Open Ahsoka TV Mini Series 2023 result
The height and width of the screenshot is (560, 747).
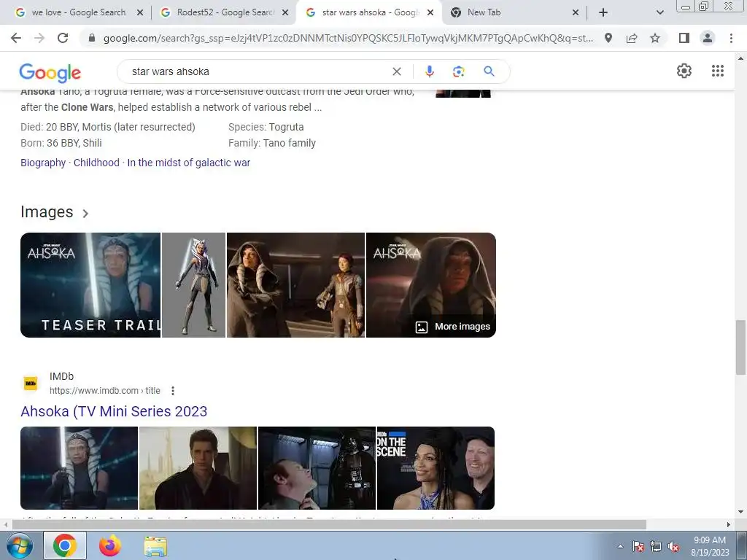114,411
